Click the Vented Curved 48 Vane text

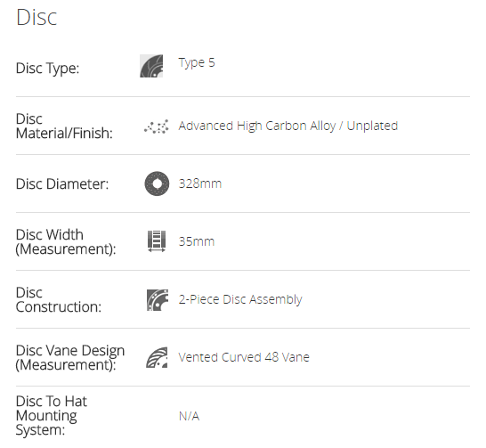coord(244,357)
